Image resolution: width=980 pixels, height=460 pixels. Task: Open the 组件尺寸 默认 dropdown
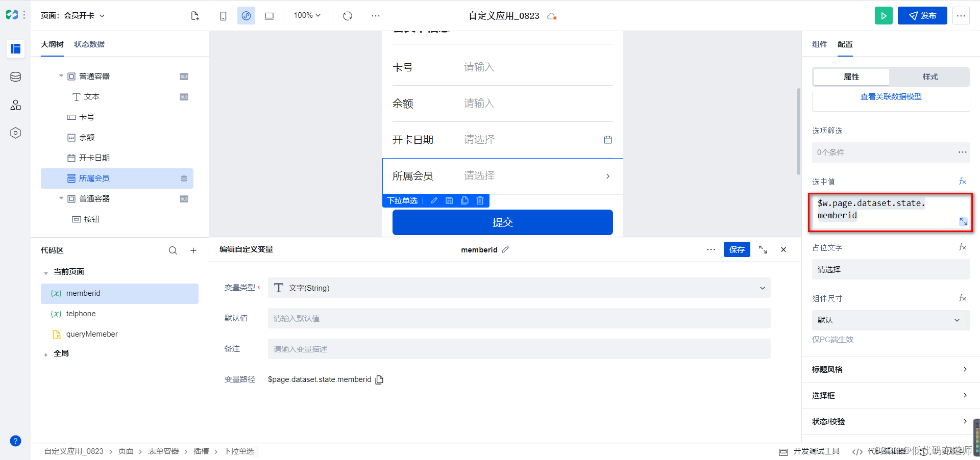pyautogui.click(x=891, y=320)
